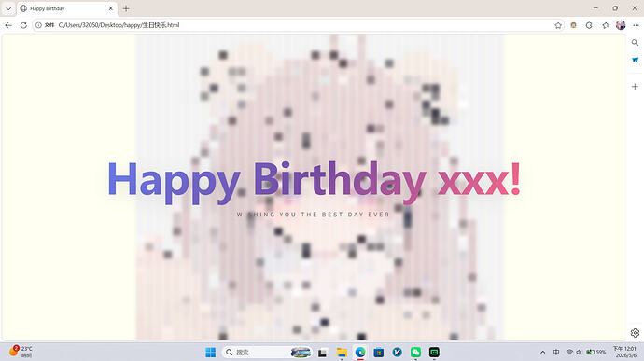Close the Happy Birthday tab

110,8
